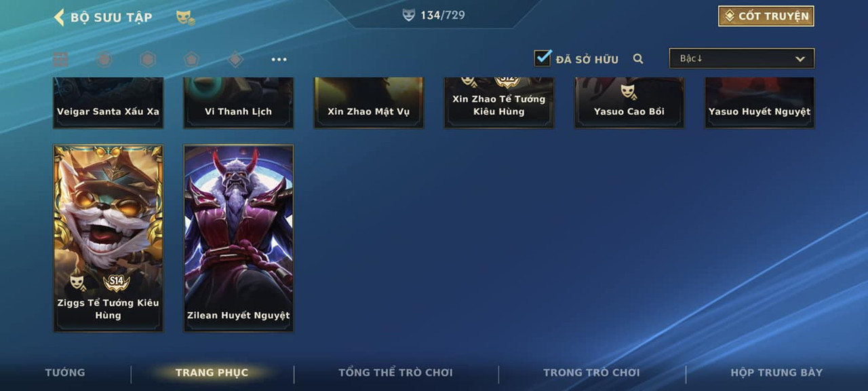Click the Cốt Truyện button

click(766, 16)
